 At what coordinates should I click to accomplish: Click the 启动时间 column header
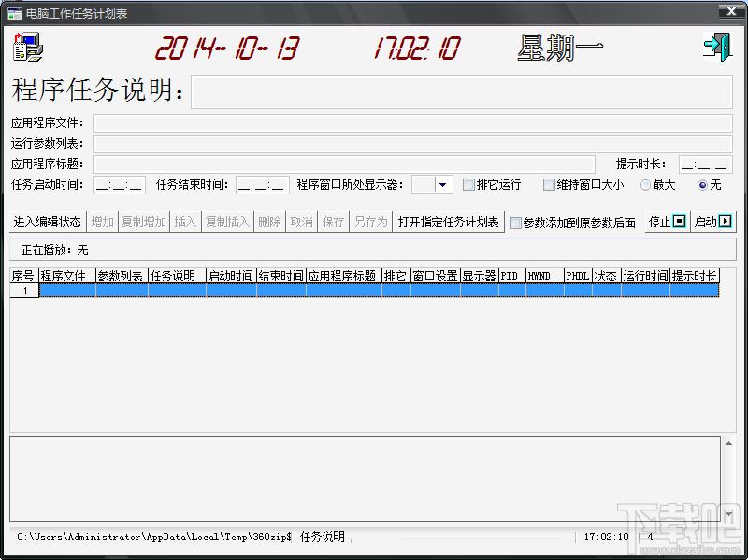pyautogui.click(x=231, y=276)
